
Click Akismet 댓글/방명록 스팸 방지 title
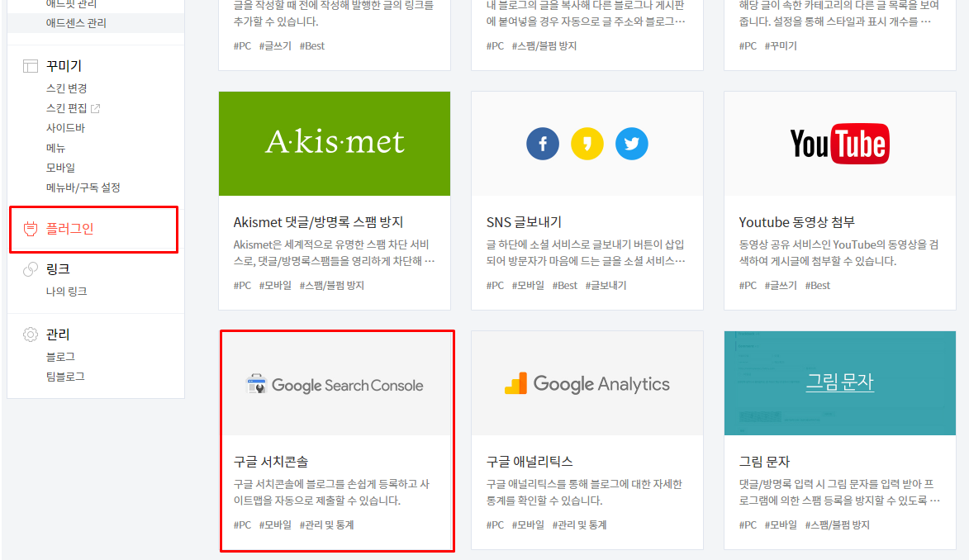click(318, 222)
